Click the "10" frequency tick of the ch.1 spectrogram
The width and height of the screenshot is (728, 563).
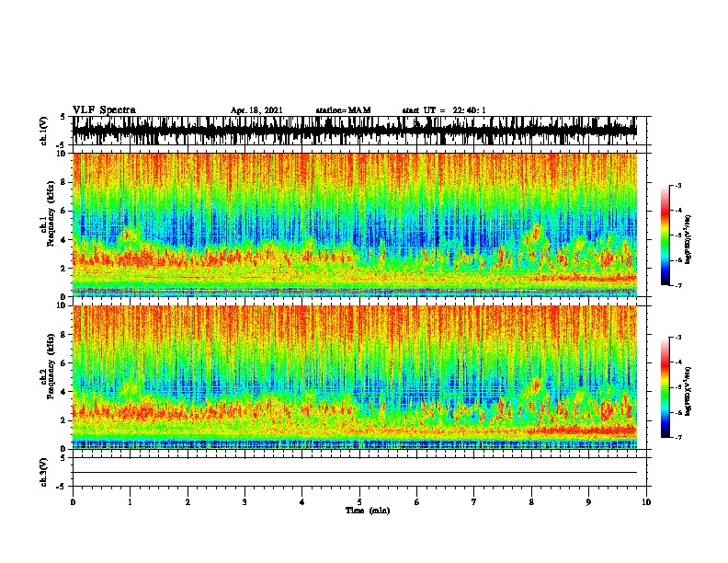(62, 154)
